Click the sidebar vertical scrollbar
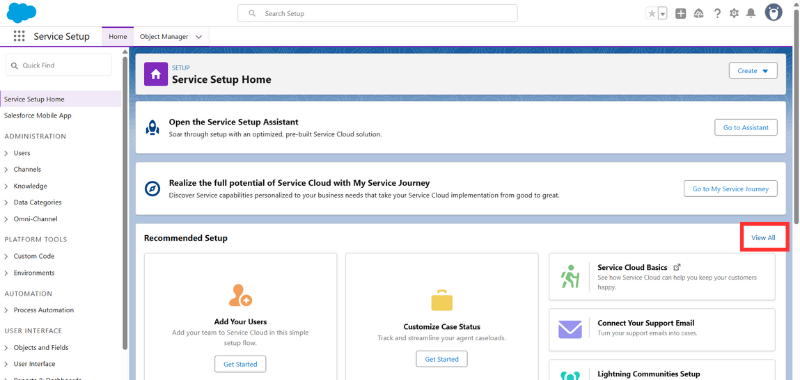This screenshot has width=800, height=380. [x=125, y=203]
